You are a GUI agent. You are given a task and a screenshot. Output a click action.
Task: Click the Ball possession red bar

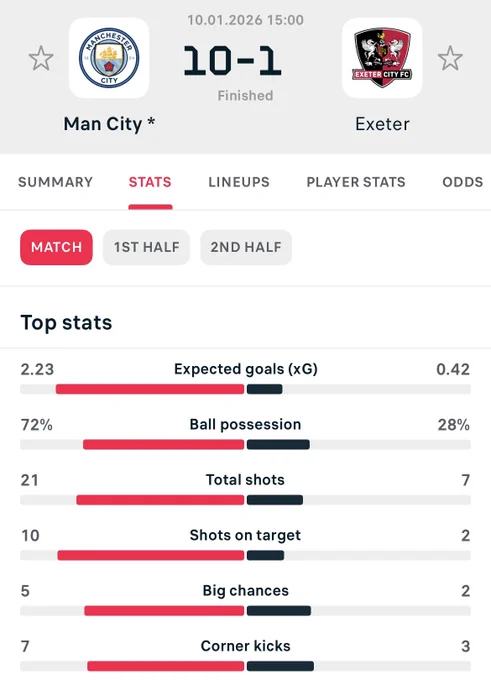pyautogui.click(x=164, y=445)
